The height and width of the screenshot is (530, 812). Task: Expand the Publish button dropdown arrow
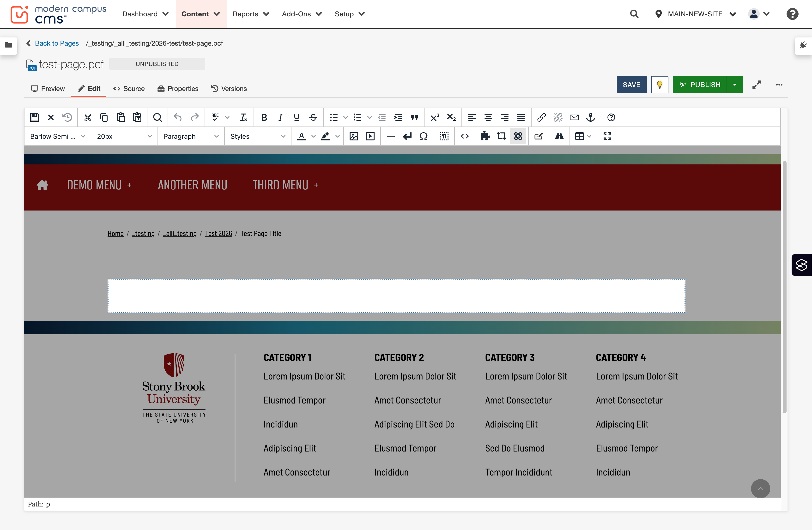[x=734, y=84]
